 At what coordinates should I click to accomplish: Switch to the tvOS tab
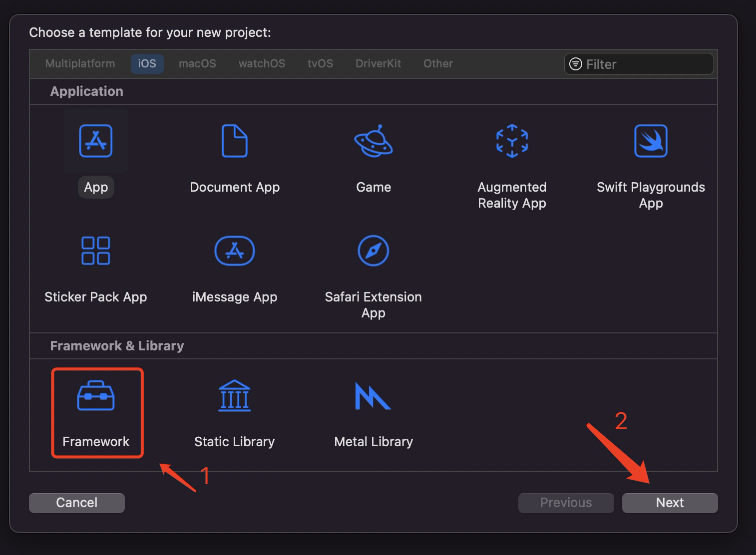coord(320,63)
